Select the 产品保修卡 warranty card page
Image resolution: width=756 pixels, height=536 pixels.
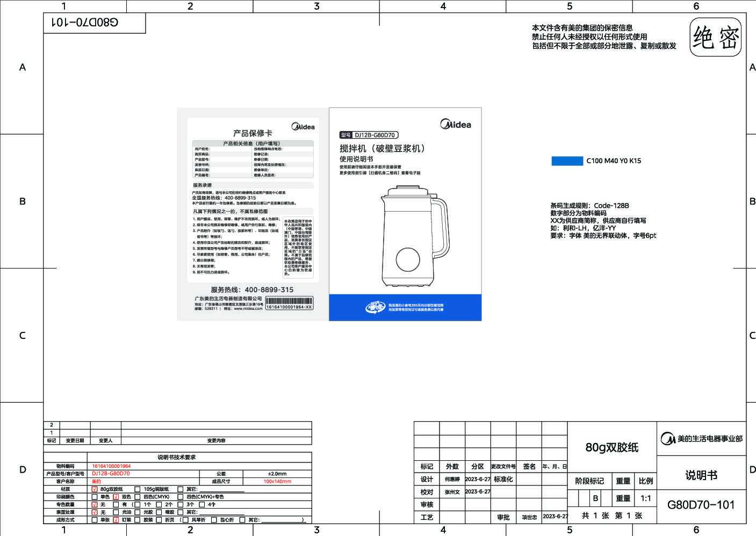click(x=253, y=214)
